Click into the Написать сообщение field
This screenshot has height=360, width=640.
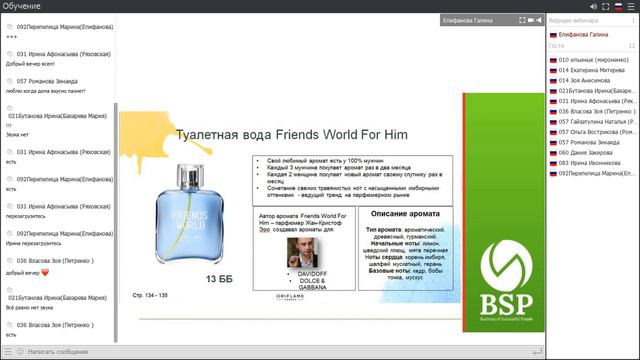278,351
